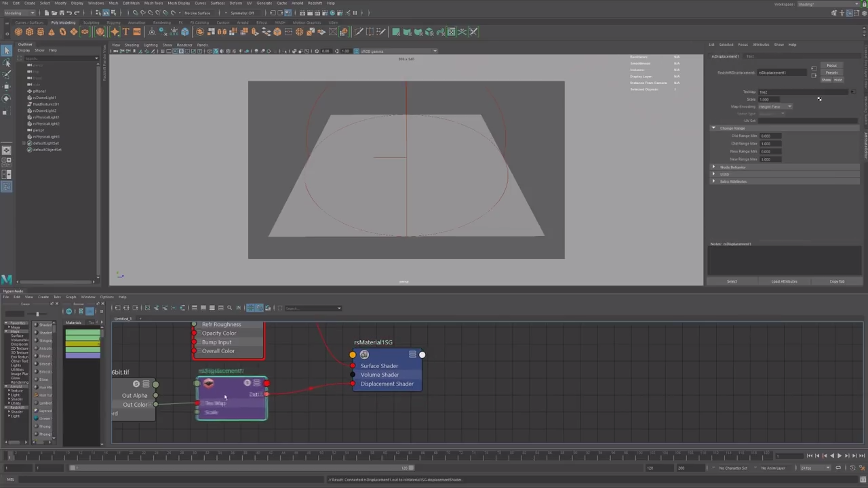Screen dimensions: 868x488
Task: Toggle Show on the rsDisplacement1 attributes
Action: (826, 80)
